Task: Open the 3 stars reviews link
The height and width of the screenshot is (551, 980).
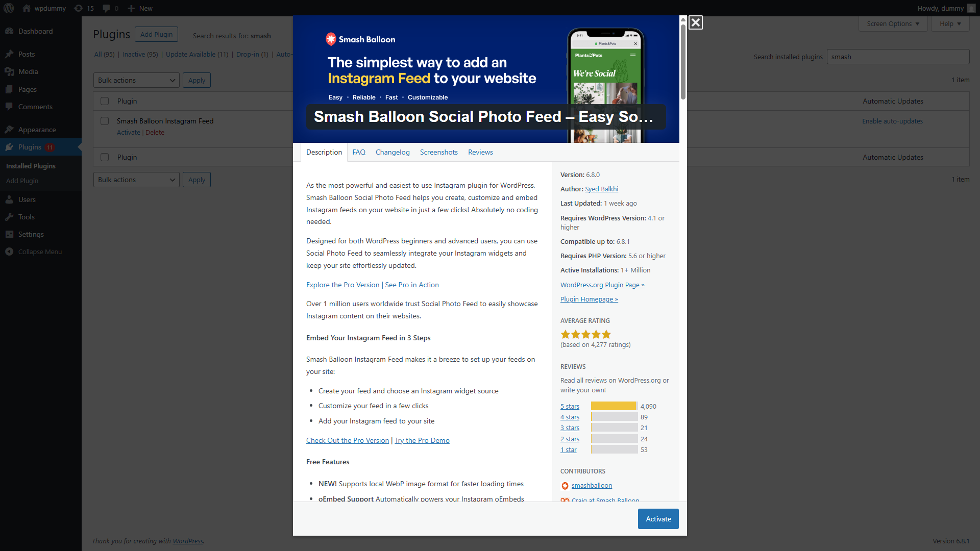Action: coord(570,428)
